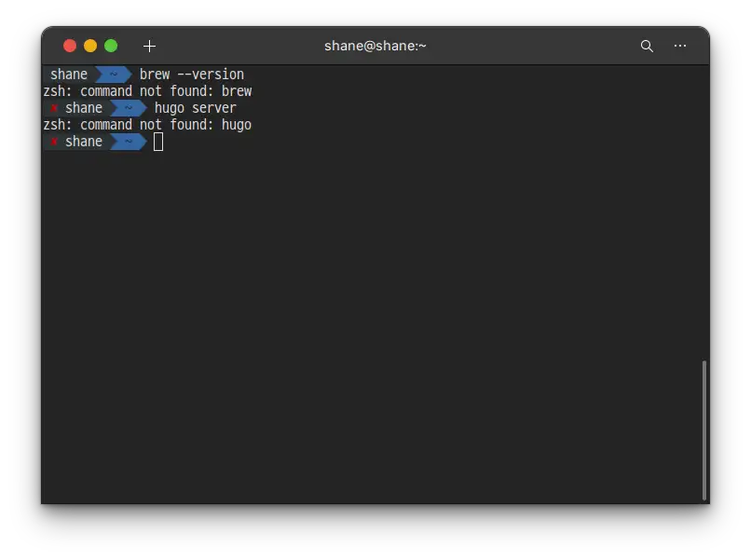Click the vertical scrollbar thumb

tap(704, 430)
